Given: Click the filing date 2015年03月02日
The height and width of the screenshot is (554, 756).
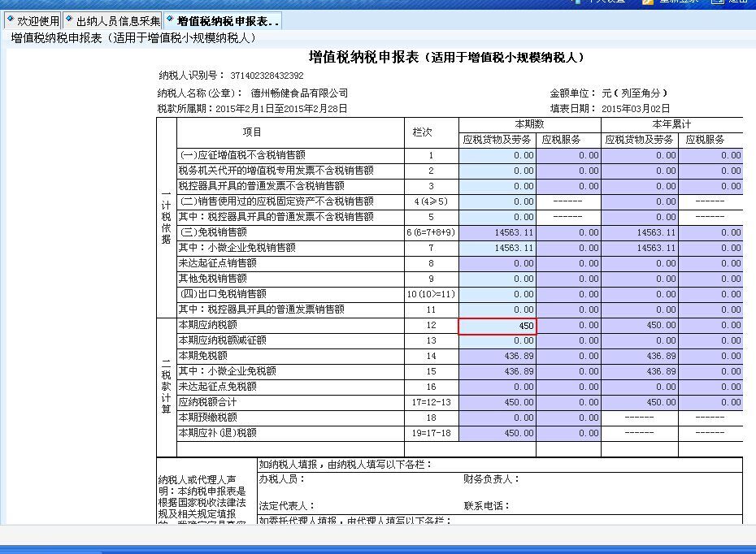Looking at the screenshot, I should tap(636, 109).
